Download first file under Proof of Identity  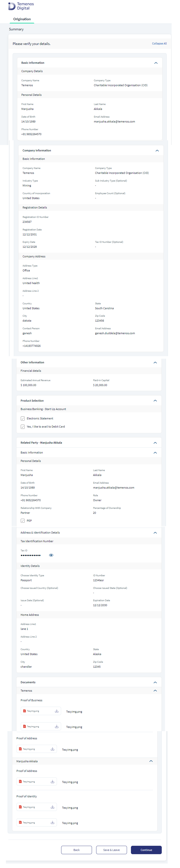point(53,807)
